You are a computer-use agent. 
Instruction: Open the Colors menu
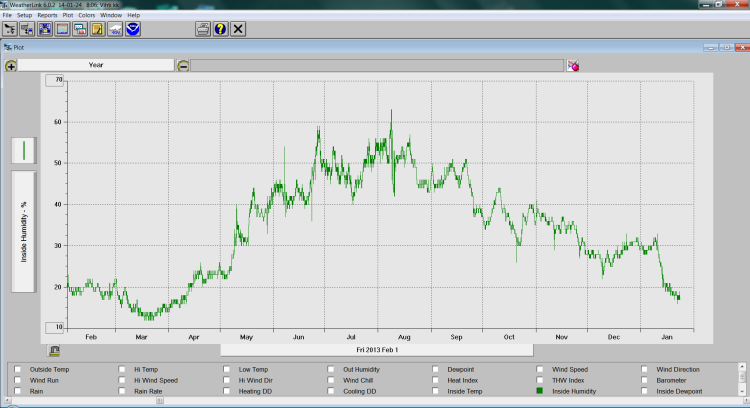(87, 16)
